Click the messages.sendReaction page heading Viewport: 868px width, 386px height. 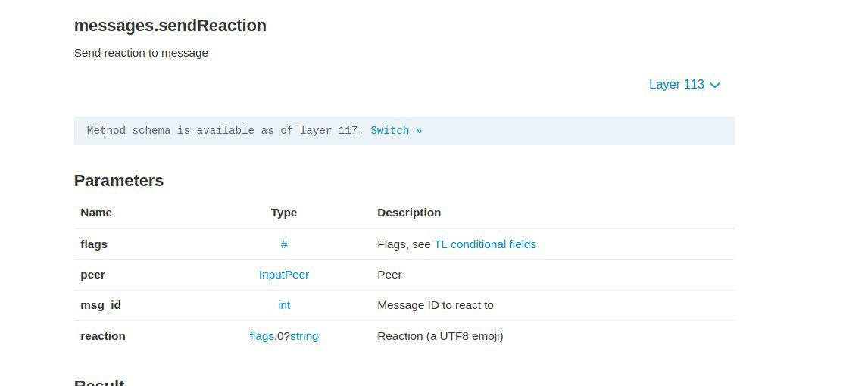tap(170, 26)
